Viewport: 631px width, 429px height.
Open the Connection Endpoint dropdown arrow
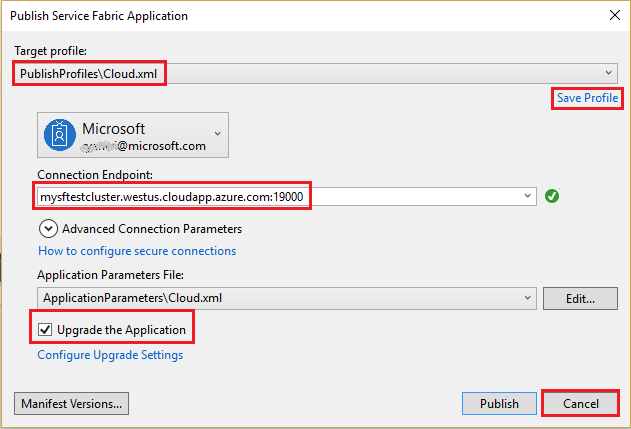click(x=527, y=196)
